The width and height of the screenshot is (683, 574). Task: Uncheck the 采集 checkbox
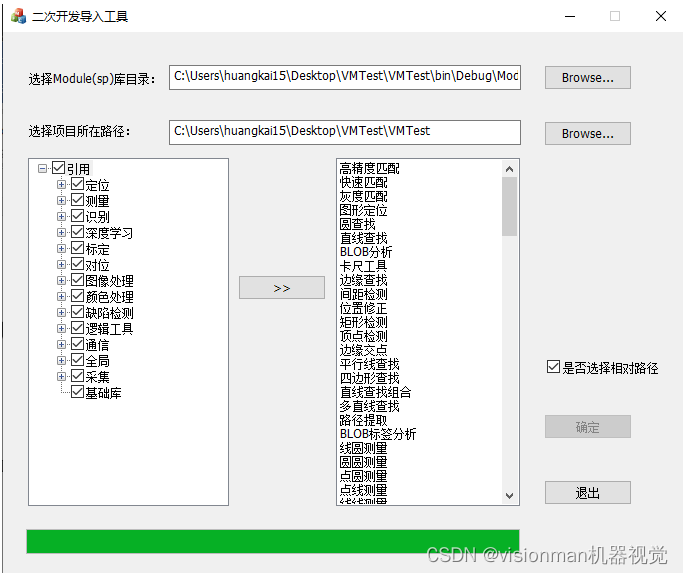78,376
